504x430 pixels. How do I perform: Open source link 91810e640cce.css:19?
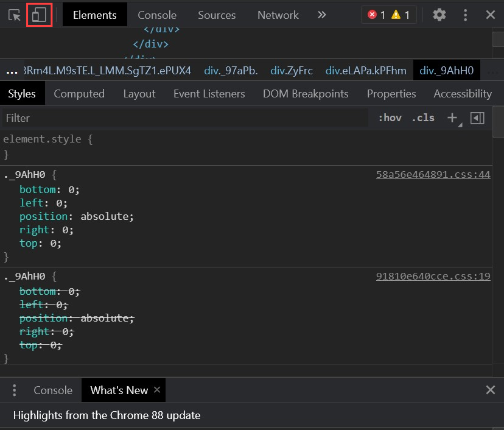(433, 277)
